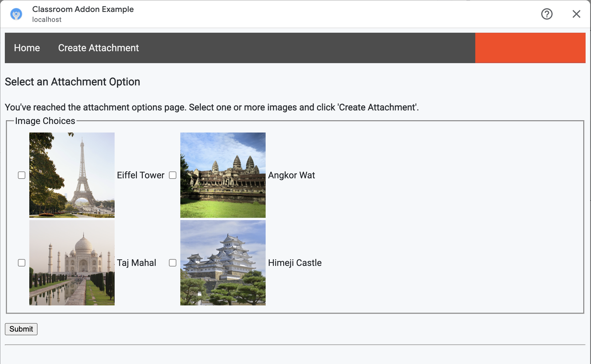Click the close window icon
591x364 pixels.
(576, 14)
